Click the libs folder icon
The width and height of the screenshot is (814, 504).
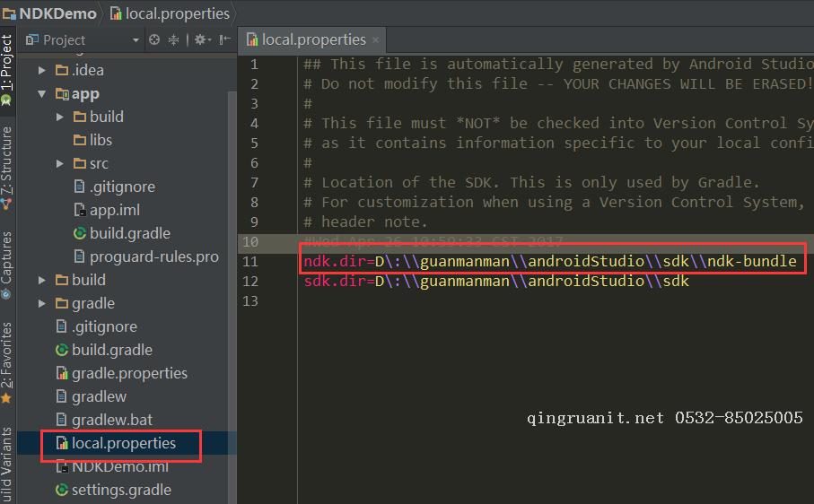coord(80,141)
